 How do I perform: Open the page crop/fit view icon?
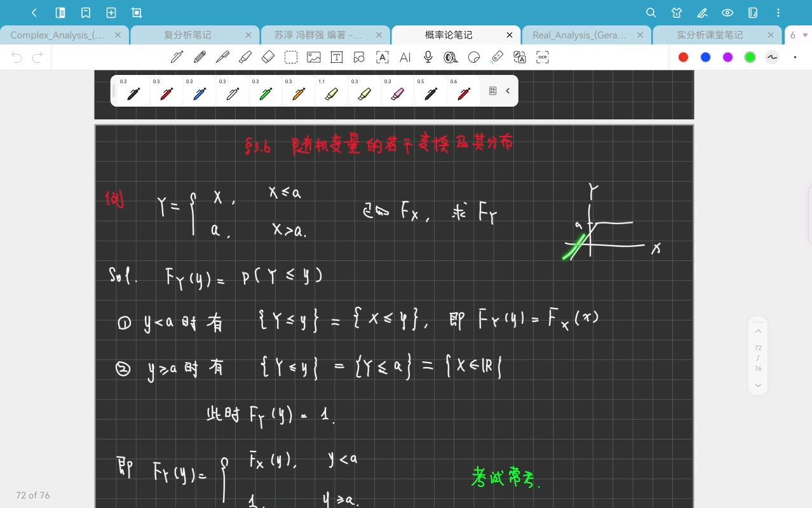point(137,13)
